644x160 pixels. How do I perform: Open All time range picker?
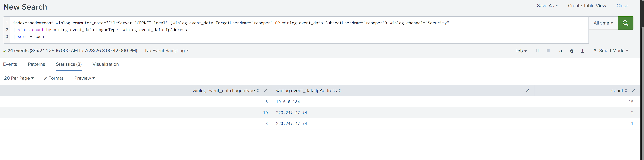tap(603, 23)
